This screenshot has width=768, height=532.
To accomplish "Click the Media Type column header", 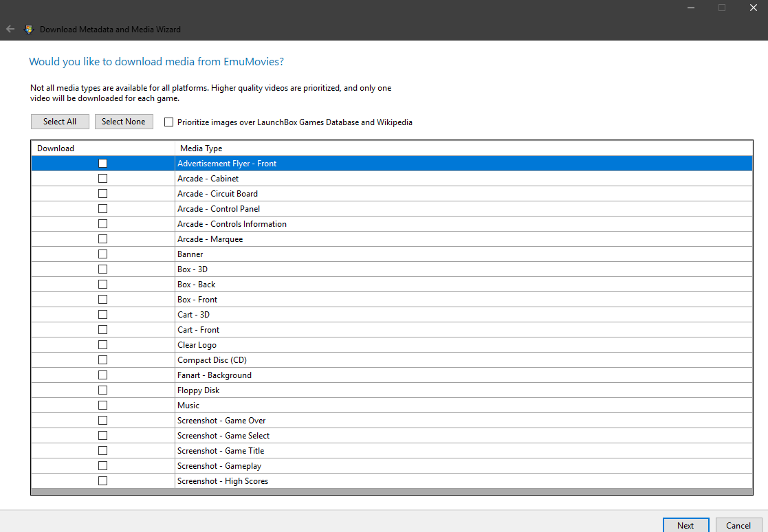I will [x=464, y=148].
